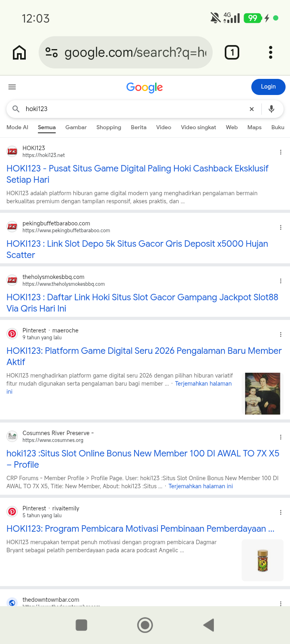Viewport: 290px width, 644px height.
Task: Switch to Video tab
Action: 164,127
